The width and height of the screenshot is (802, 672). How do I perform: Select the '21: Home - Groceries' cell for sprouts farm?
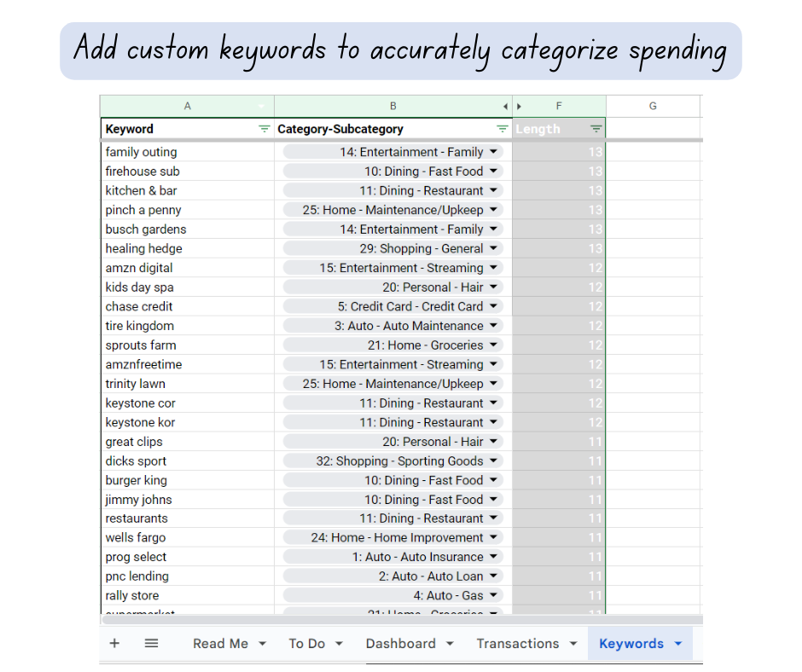[x=392, y=345]
